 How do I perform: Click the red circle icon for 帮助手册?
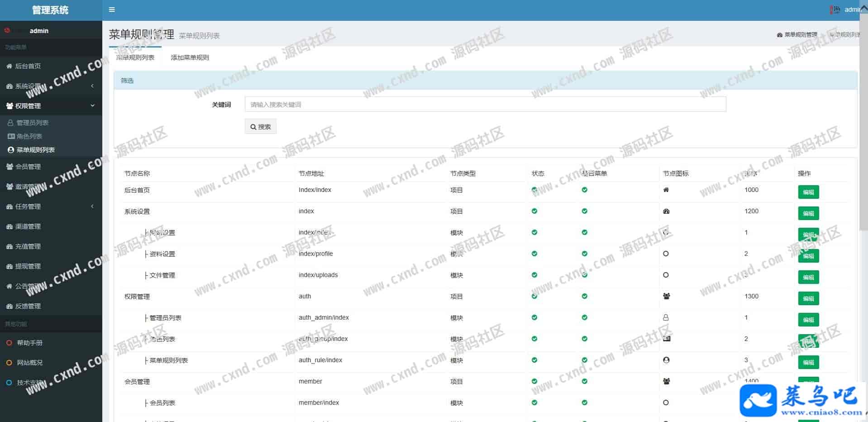9,343
